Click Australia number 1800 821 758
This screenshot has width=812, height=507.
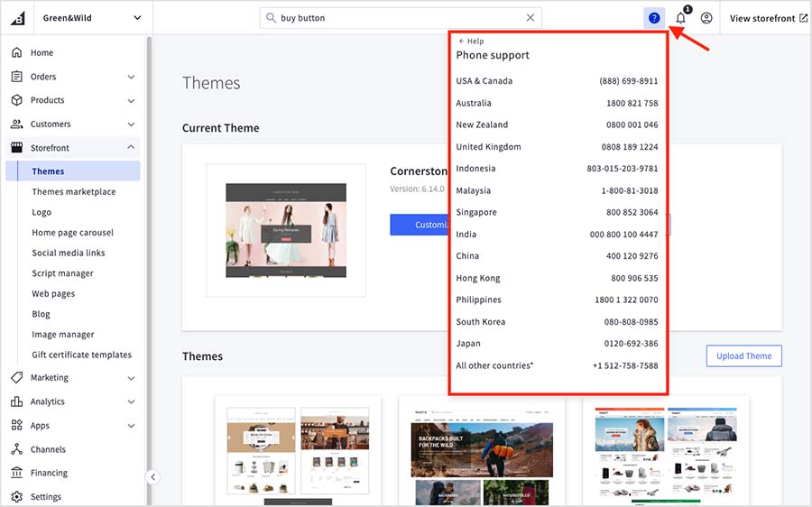pos(632,103)
